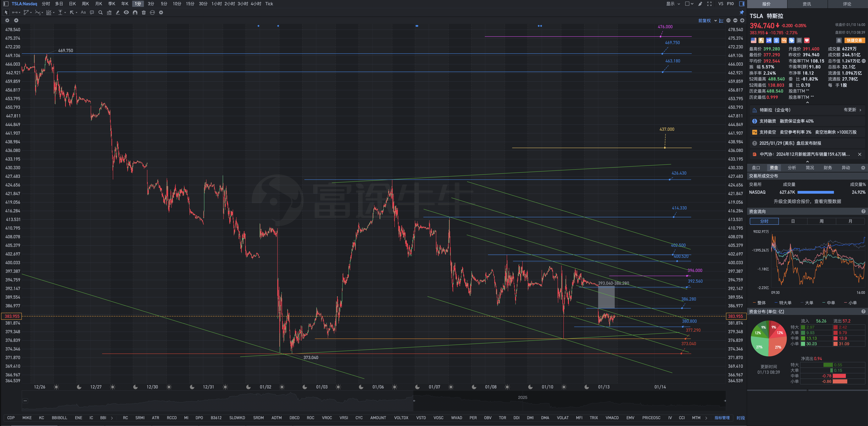Click the X,Y axis coordinate icon

pyautogui.click(x=721, y=21)
